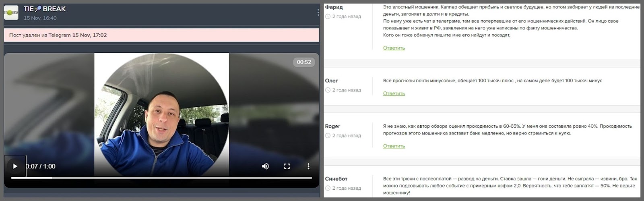Open the TIE BREAK post's options menu
Image resolution: width=644 pixels, height=201 pixels.
318,12
